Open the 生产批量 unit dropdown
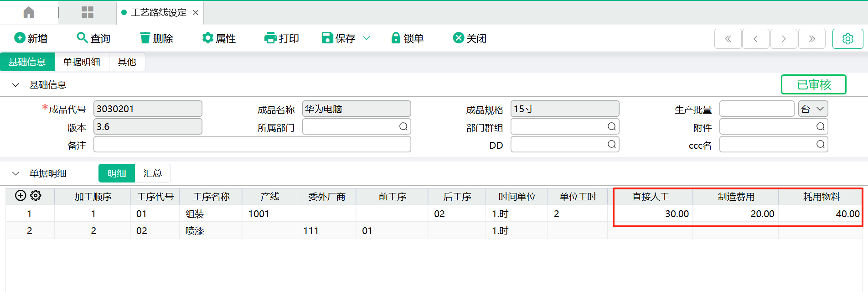The width and height of the screenshot is (868, 292). 813,109
